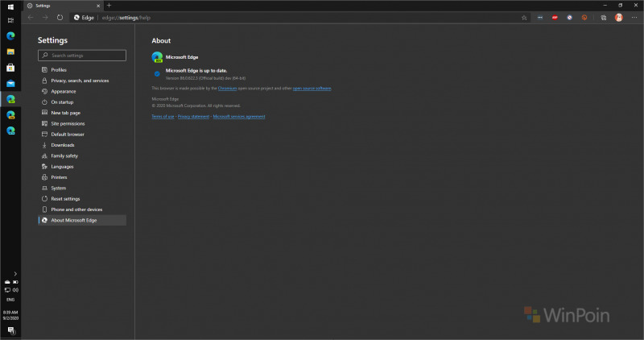Open the Microsoft services agreement link
Viewport: 644px width, 340px height.
pos(239,116)
